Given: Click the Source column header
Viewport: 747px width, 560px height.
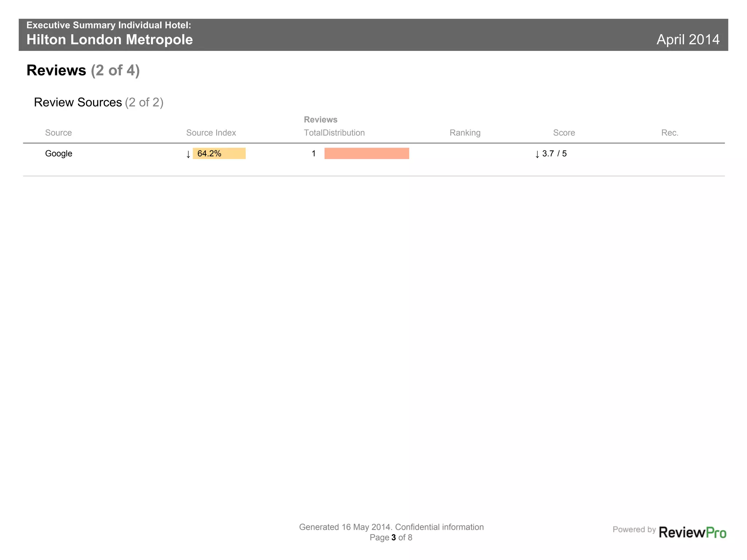Looking at the screenshot, I should (58, 133).
